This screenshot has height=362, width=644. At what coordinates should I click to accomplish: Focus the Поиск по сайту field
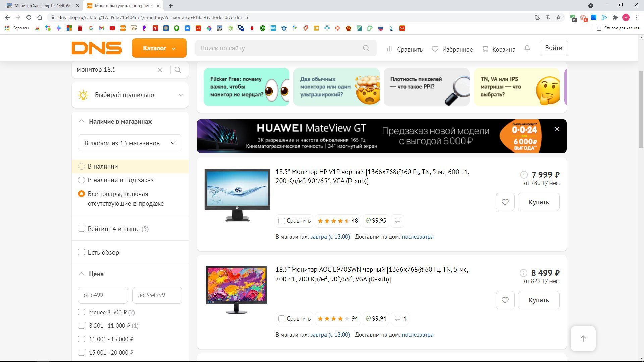point(286,48)
